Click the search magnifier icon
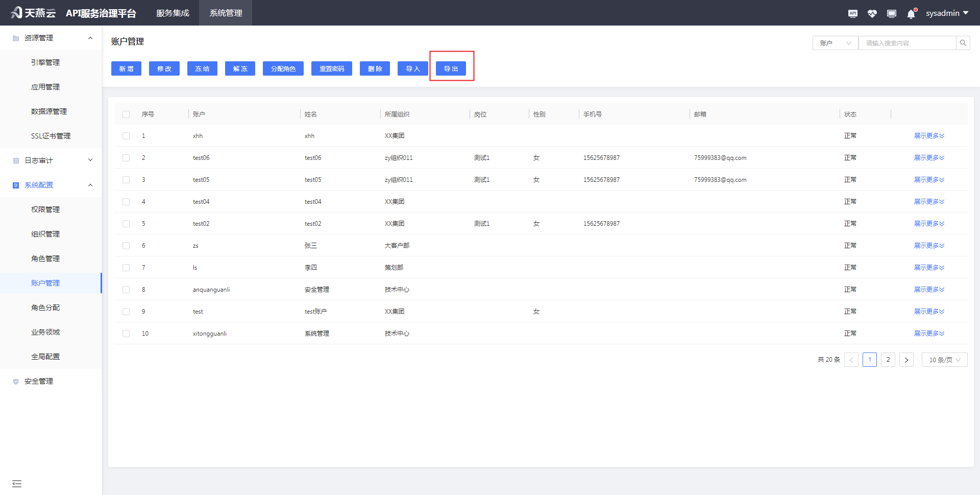 [x=963, y=42]
